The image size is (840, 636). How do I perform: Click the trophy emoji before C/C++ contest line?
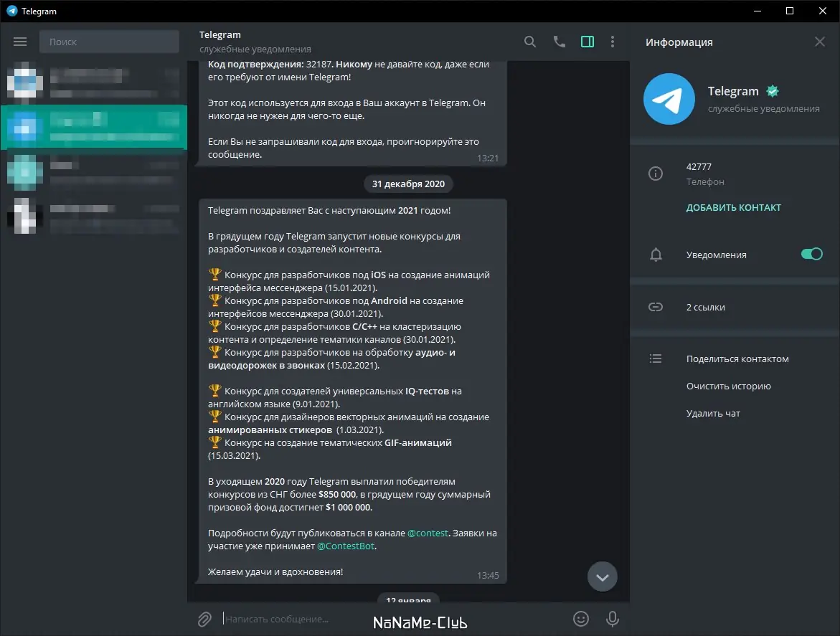[x=214, y=326]
